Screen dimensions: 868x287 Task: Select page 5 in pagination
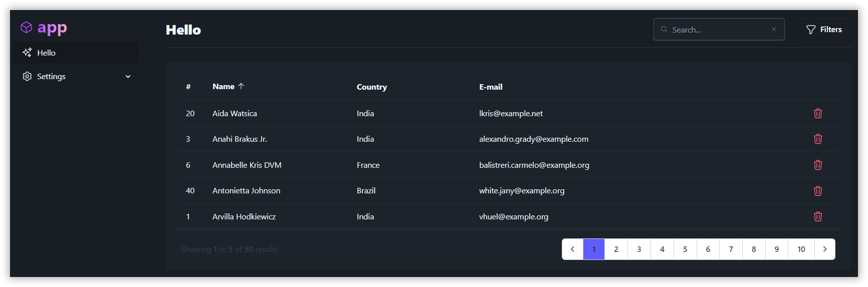(x=685, y=249)
